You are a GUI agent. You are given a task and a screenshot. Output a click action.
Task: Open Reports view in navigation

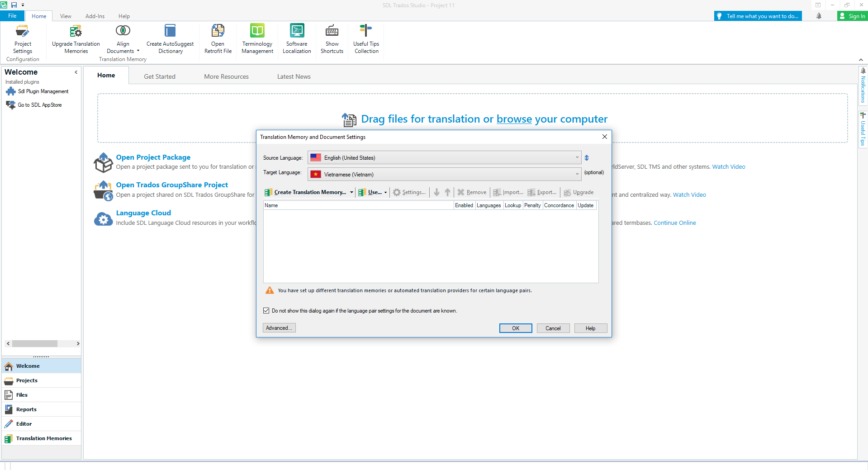click(41, 409)
